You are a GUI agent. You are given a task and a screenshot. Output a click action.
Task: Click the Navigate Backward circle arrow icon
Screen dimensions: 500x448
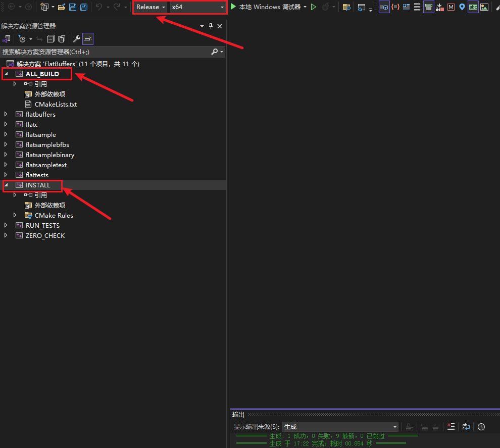11,7
